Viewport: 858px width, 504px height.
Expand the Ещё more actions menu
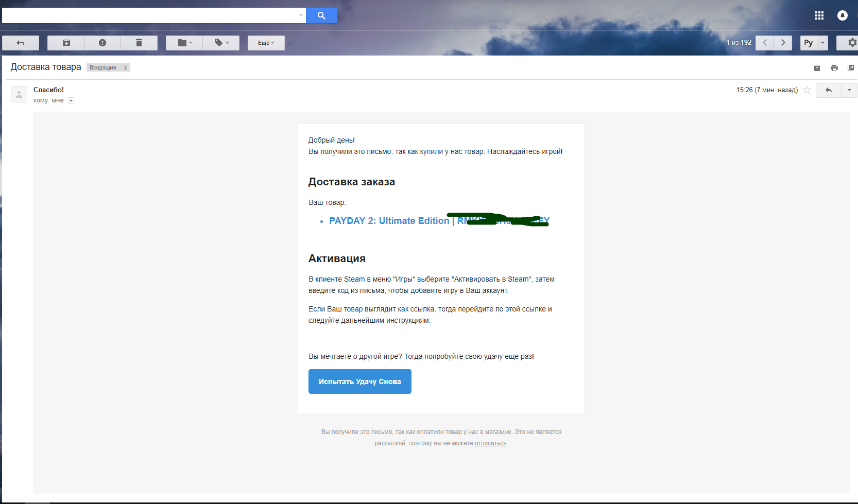click(266, 43)
